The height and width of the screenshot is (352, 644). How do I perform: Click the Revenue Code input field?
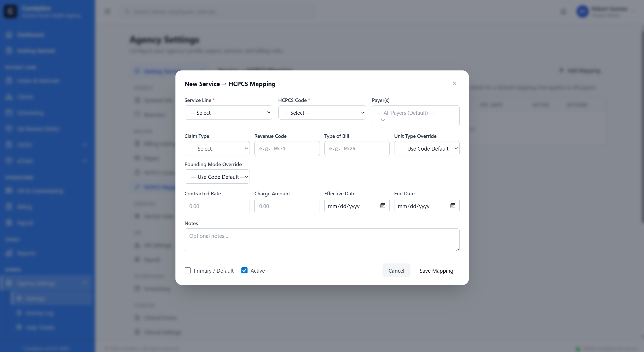287,149
